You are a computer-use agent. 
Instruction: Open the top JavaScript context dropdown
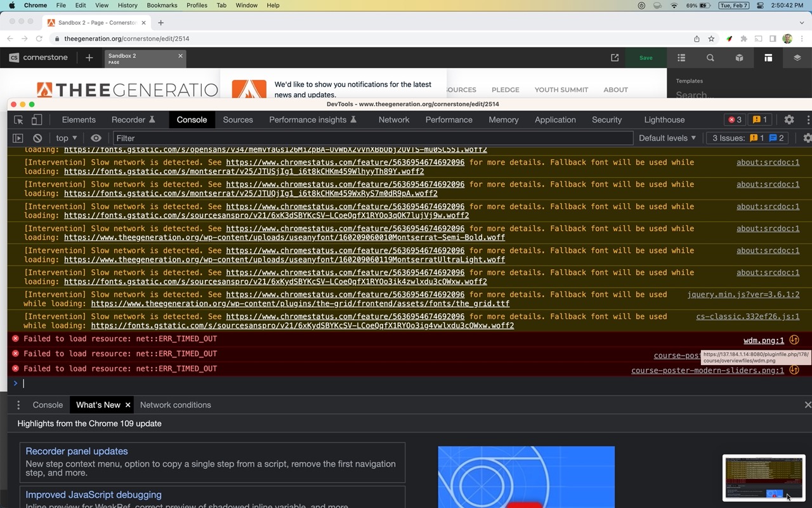(x=66, y=138)
